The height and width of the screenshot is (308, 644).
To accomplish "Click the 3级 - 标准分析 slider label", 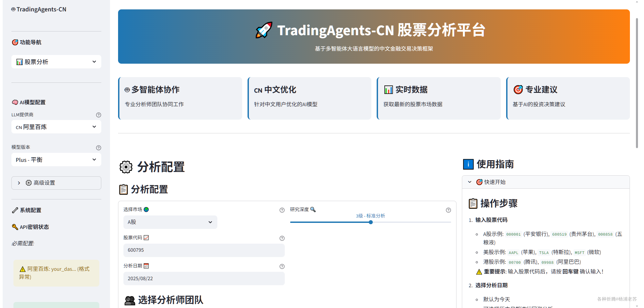I will pyautogui.click(x=370, y=216).
